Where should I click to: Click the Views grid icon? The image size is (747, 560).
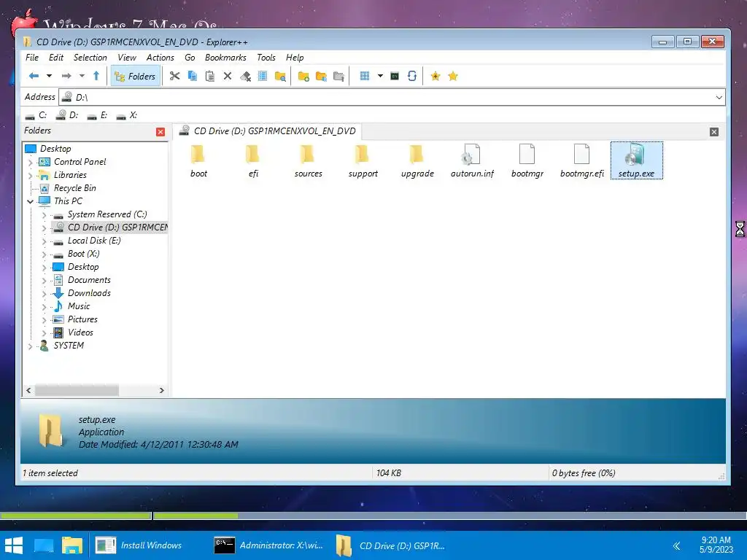pyautogui.click(x=365, y=76)
